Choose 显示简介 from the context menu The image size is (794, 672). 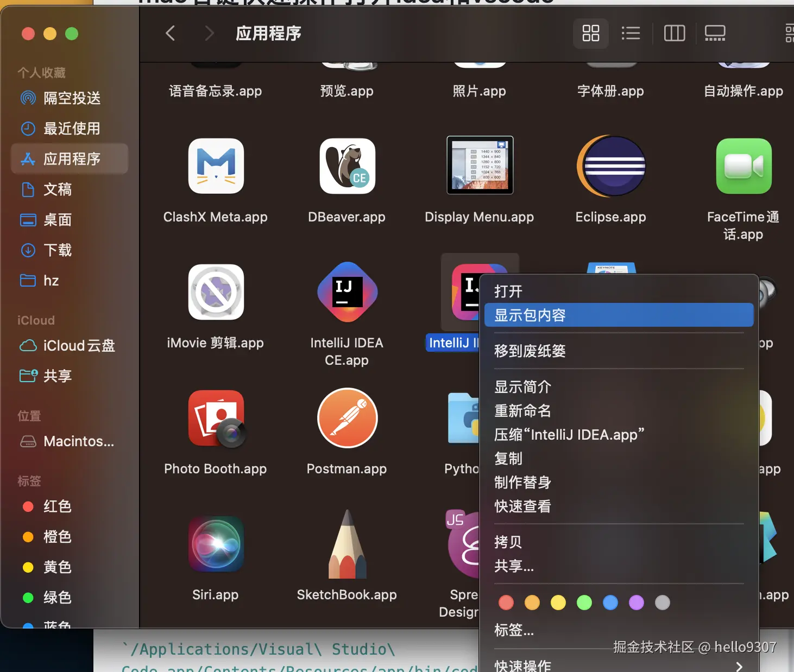619,387
